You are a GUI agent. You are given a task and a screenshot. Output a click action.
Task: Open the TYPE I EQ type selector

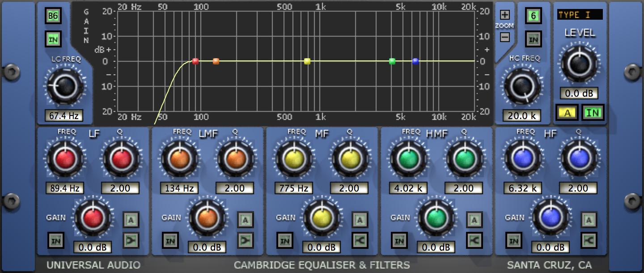pos(580,15)
